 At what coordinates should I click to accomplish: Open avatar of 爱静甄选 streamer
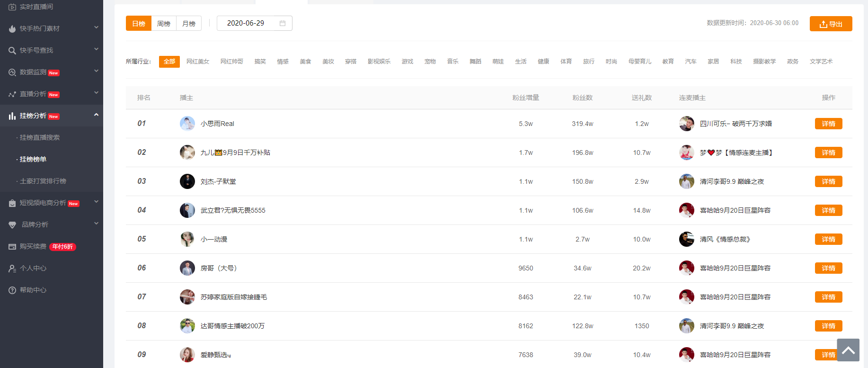click(187, 355)
